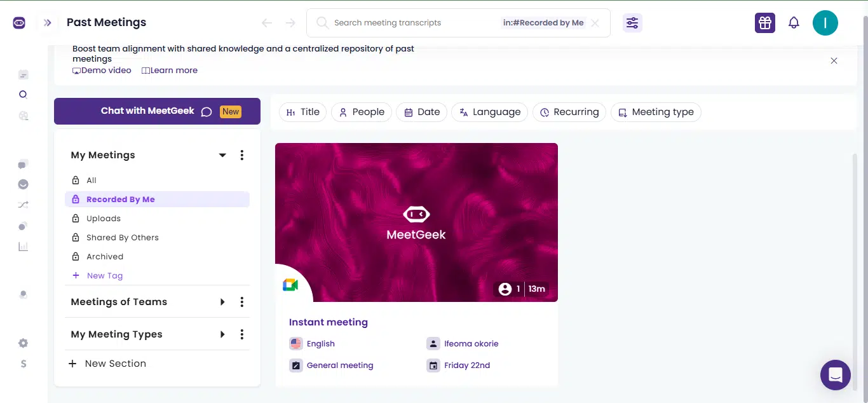Open the support chat widget button
Viewport: 868px width, 403px height.
[x=836, y=375]
